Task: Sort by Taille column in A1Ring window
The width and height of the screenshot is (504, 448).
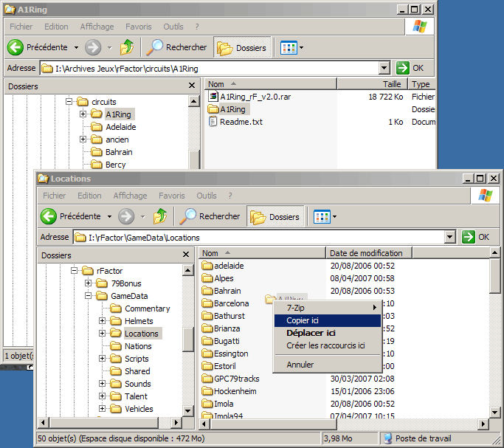Action: 372,84
